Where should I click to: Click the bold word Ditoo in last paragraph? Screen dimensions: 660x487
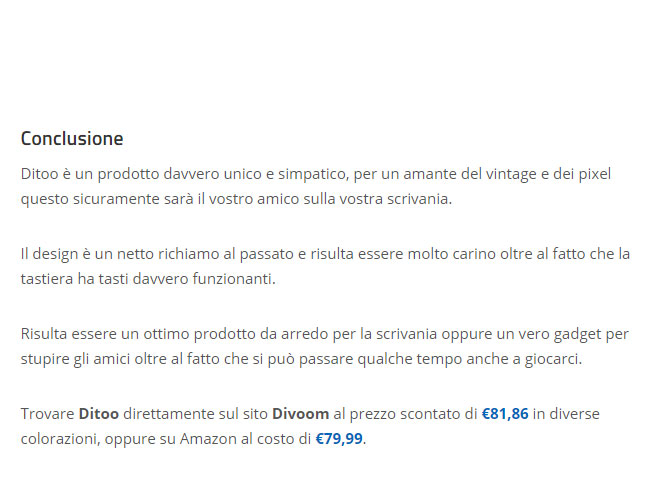pos(98,413)
